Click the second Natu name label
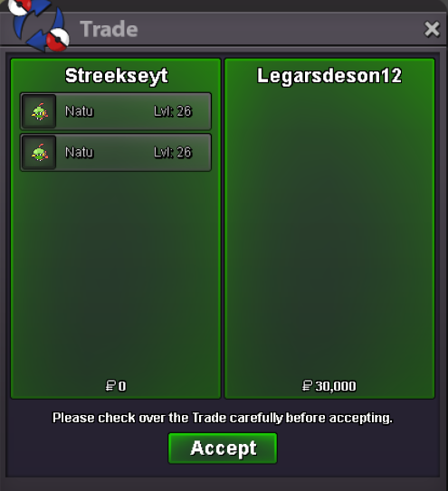This screenshot has width=448, height=491. click(80, 152)
